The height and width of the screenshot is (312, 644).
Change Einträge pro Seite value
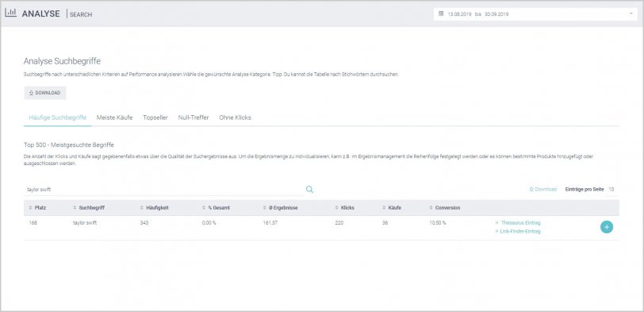tap(611, 190)
